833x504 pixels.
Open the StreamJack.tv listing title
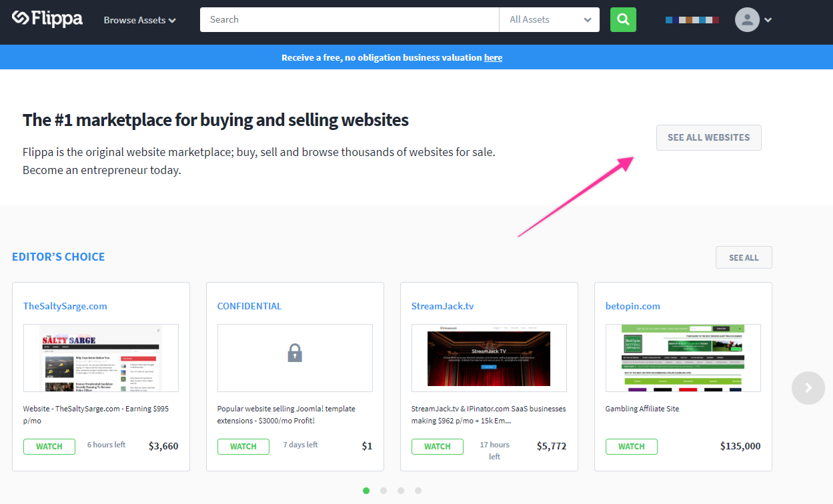coord(443,306)
